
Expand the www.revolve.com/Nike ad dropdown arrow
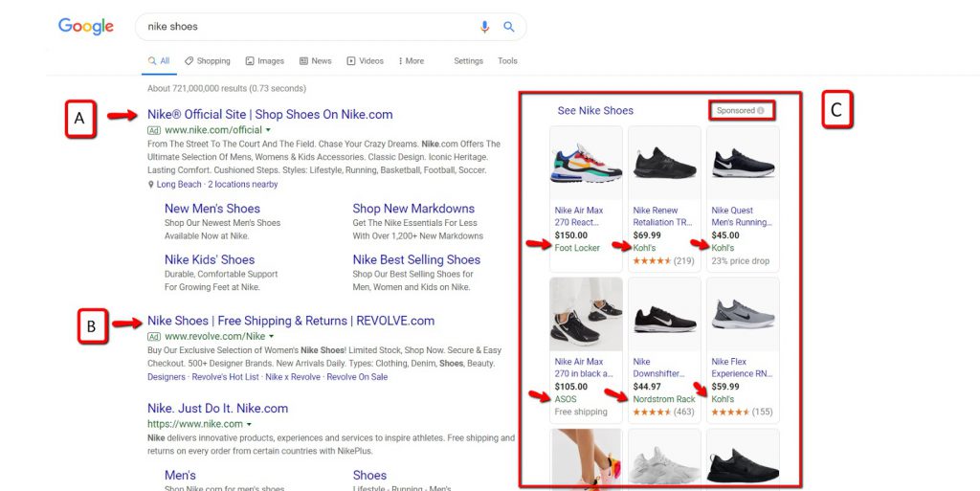pyautogui.click(x=272, y=337)
